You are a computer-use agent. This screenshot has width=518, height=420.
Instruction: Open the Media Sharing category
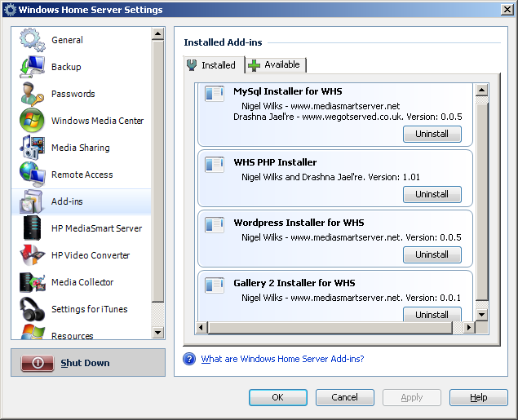80,148
